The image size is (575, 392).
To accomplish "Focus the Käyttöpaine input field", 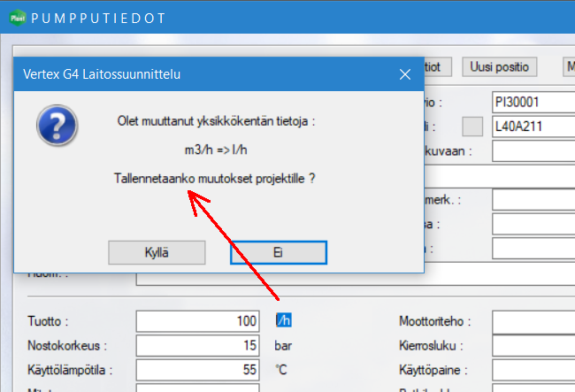I will point(533,370).
